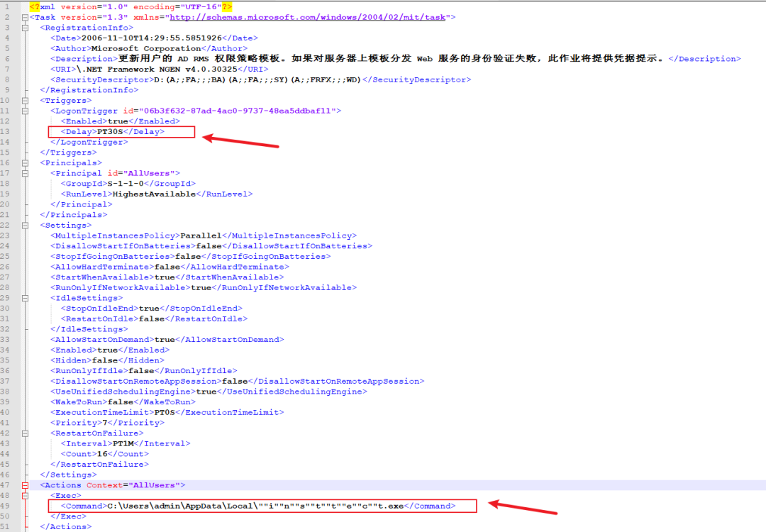This screenshot has width=766, height=532.
Task: Click the DisallowStartIfOnBatteries opening tag
Action: point(123,246)
